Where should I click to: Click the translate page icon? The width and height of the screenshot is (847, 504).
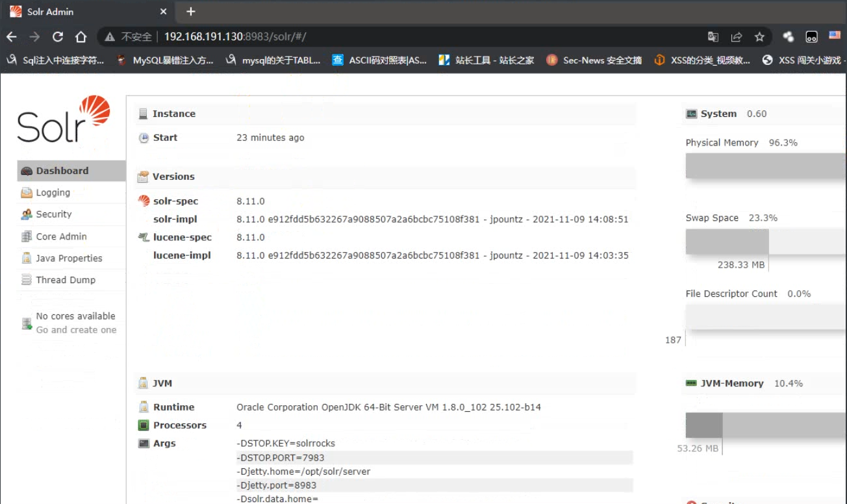pyautogui.click(x=713, y=37)
